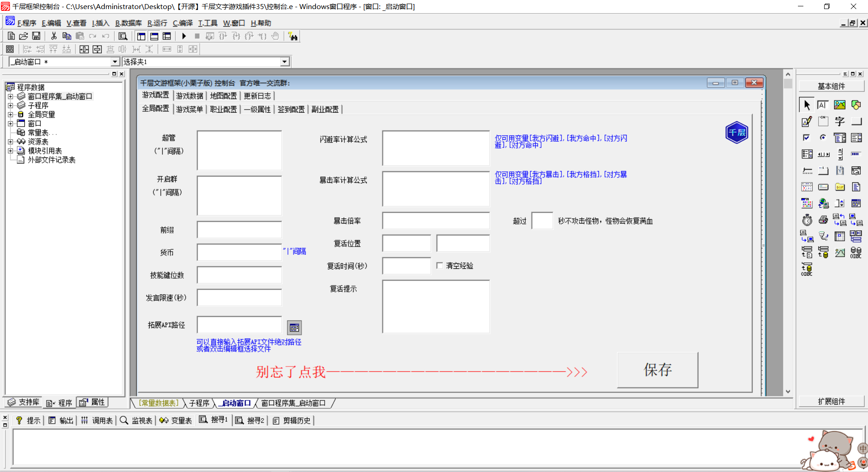Image resolution: width=868 pixels, height=472 pixels.
Task: Click the file browse icon beside 拓展API路径
Action: 294,328
